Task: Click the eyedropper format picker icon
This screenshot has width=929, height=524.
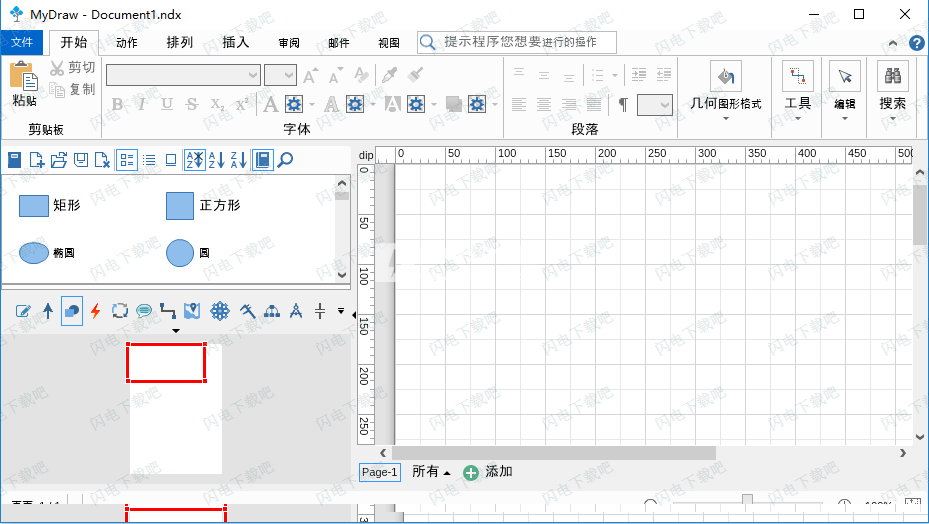Action: [x=389, y=75]
